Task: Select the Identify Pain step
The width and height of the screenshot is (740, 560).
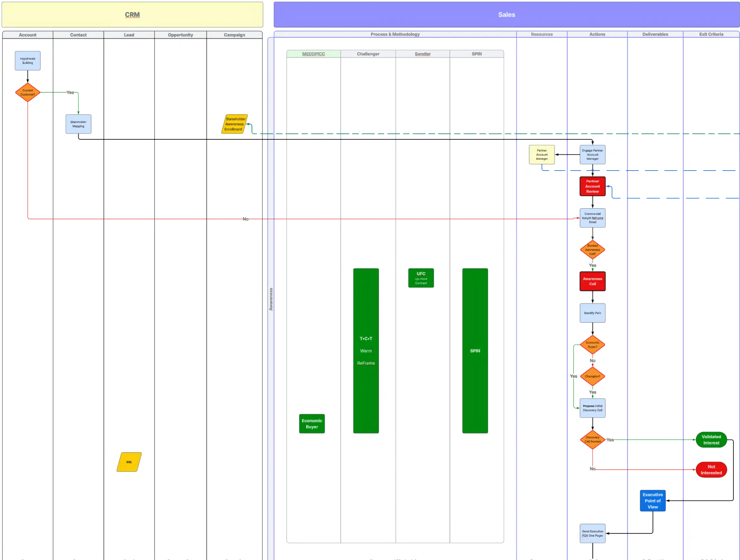Action: 592,313
